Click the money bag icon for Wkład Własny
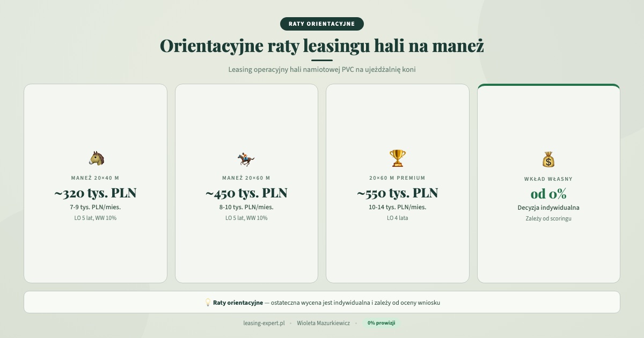 click(x=548, y=158)
